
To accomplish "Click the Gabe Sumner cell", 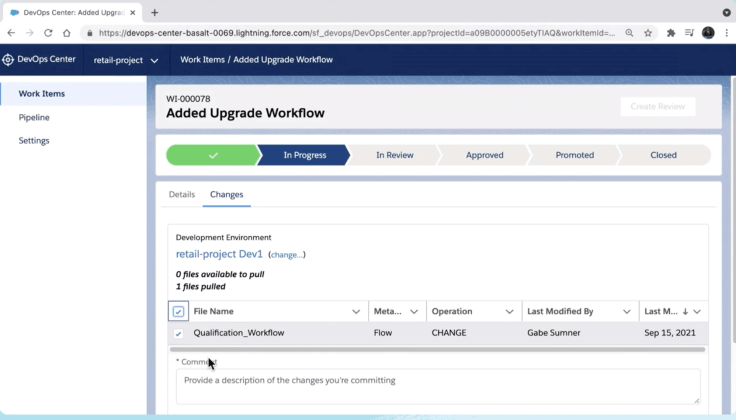I will click(553, 333).
